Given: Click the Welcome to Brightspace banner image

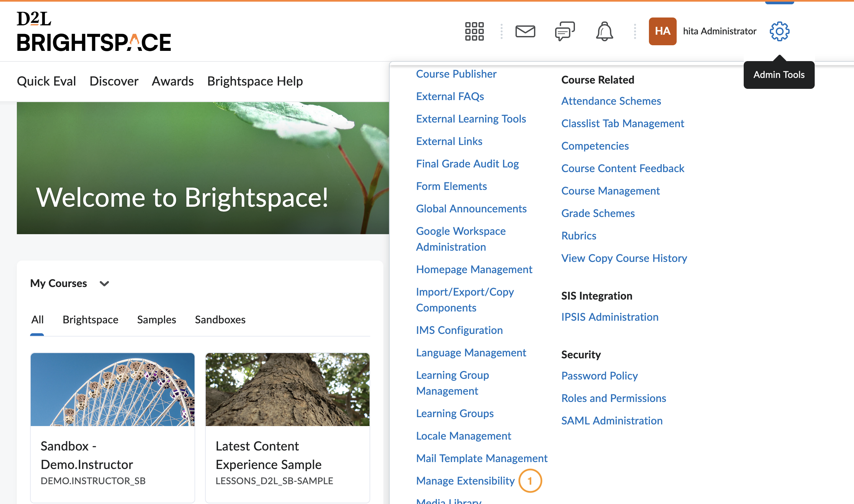Looking at the screenshot, I should tap(203, 168).
